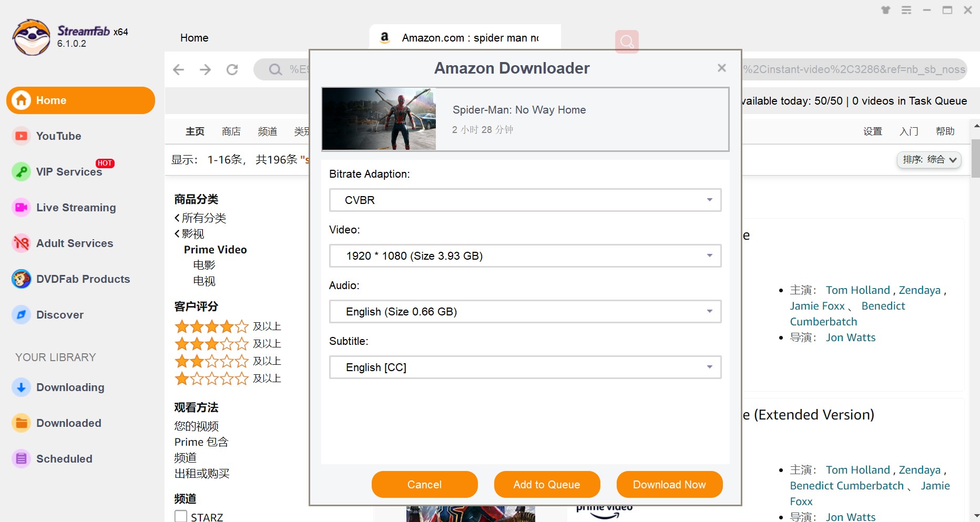Open the Tom Holland actor link
980x522 pixels.
point(858,290)
